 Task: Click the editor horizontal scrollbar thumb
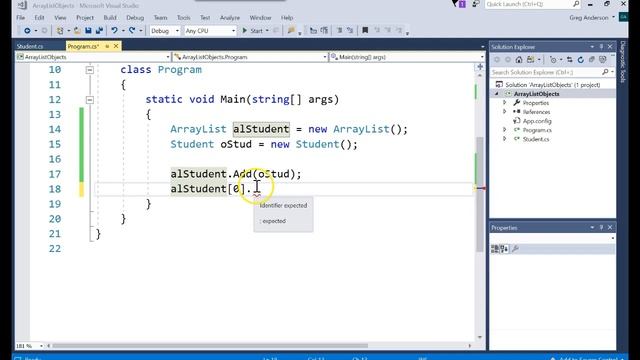click(210, 346)
